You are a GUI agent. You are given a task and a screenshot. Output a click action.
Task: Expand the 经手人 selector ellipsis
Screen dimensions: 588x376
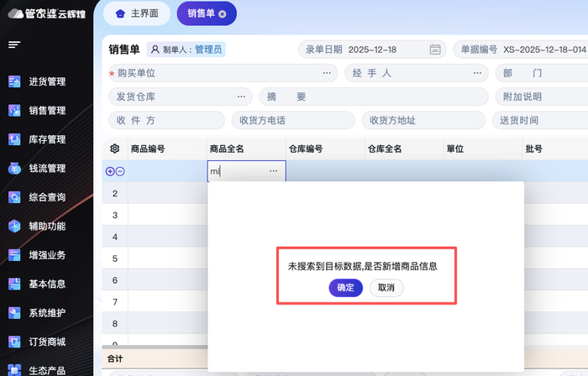(x=477, y=73)
